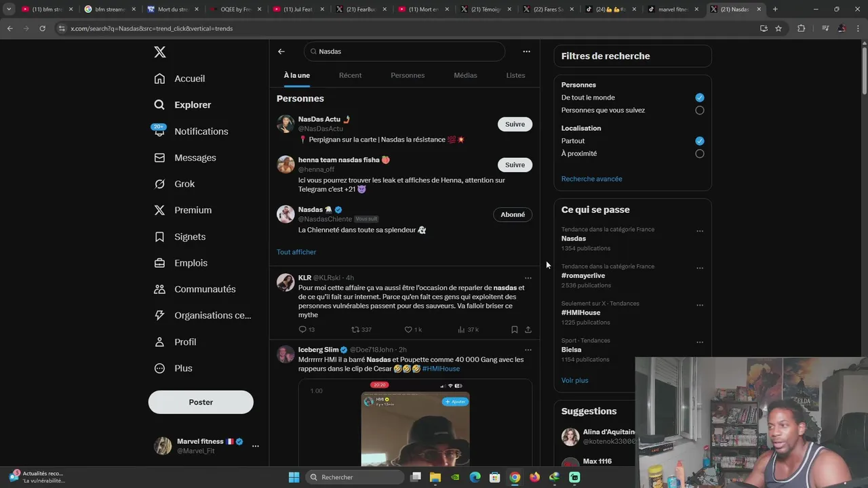Follow NasDas Actu with Suivre
This screenshot has width=868, height=488.
click(x=515, y=124)
